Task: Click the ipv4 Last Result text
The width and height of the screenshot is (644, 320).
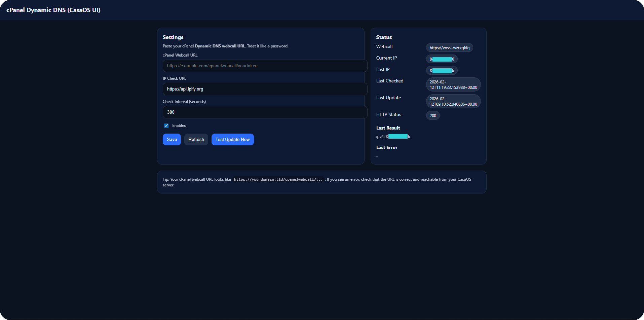Action: coord(393,137)
